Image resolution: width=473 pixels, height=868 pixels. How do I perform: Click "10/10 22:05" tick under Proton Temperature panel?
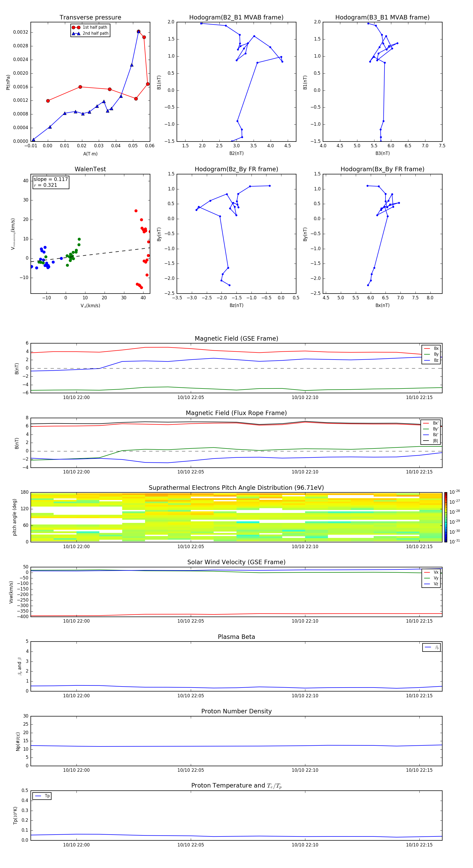(191, 845)
